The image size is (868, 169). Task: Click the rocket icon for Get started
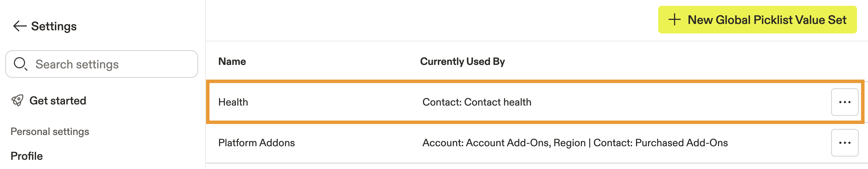point(18,100)
